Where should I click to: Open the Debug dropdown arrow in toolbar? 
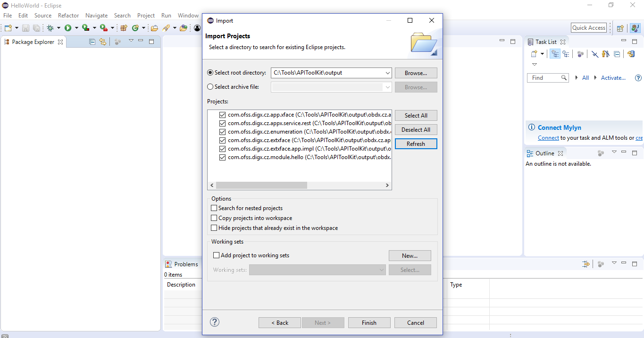click(59, 28)
